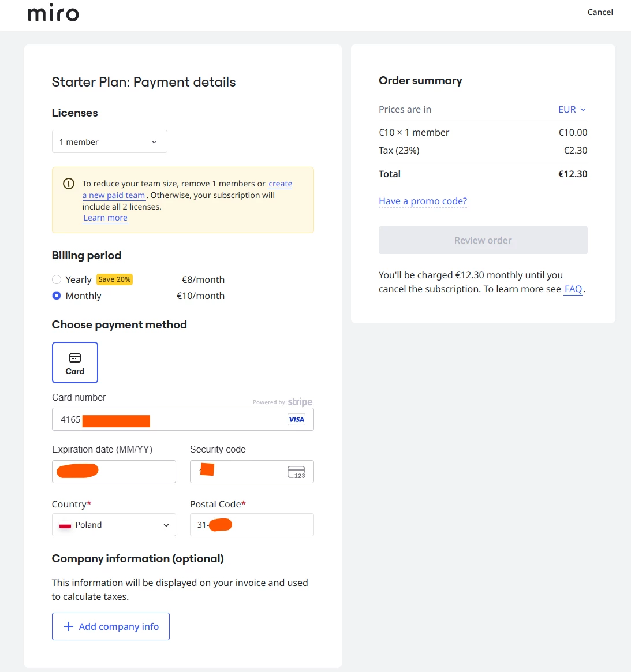Image resolution: width=631 pixels, height=672 pixels.
Task: Choose the Card payment method tile
Action: coord(75,363)
